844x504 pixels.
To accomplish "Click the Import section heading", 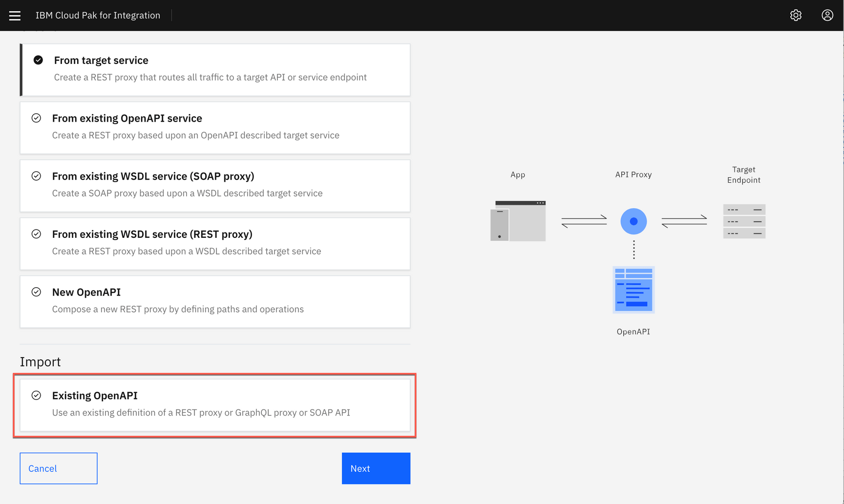I will pos(40,362).
